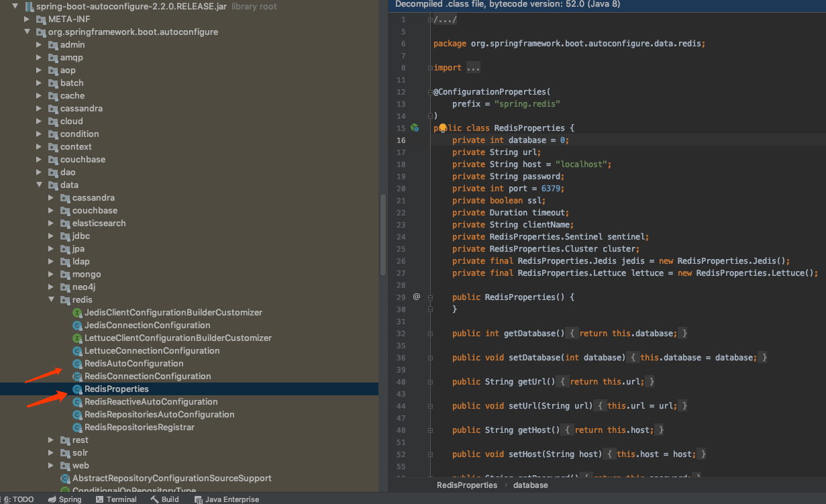
Task: Click RedisRepositoriesRegistrar class icon
Action: [x=77, y=427]
